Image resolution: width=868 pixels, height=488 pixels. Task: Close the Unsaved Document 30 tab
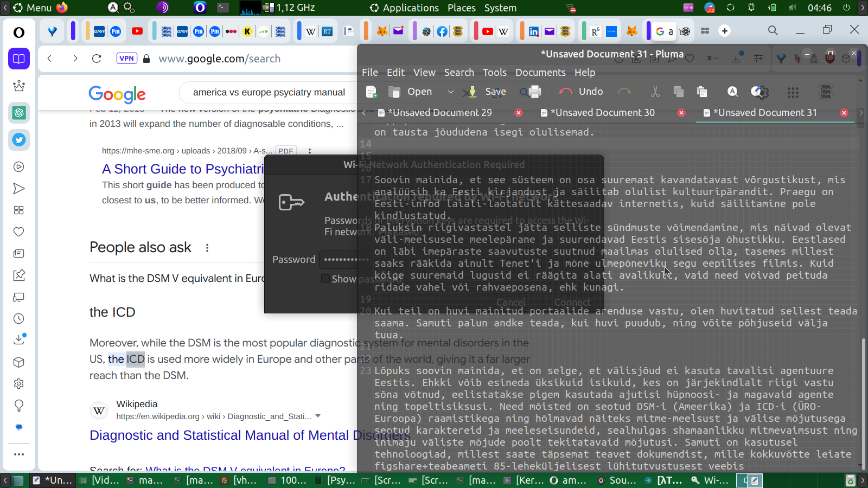[681, 113]
